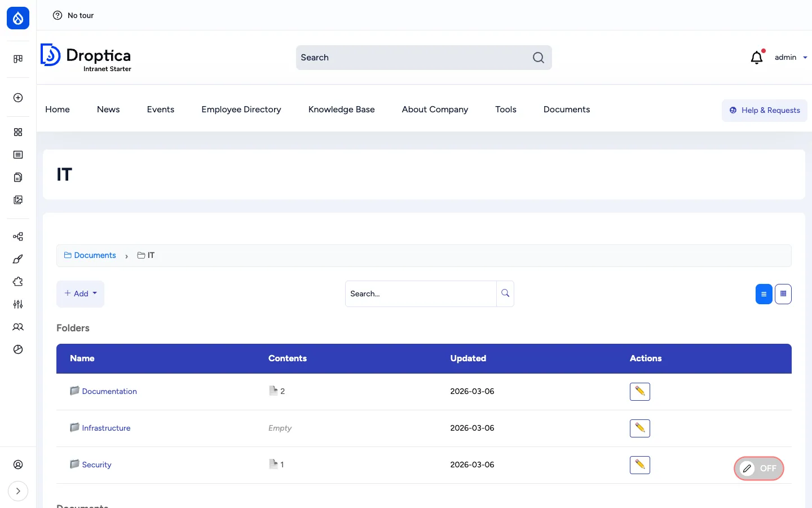Toggle the edit mode OFF switch
This screenshot has height=508, width=812.
coord(759,468)
